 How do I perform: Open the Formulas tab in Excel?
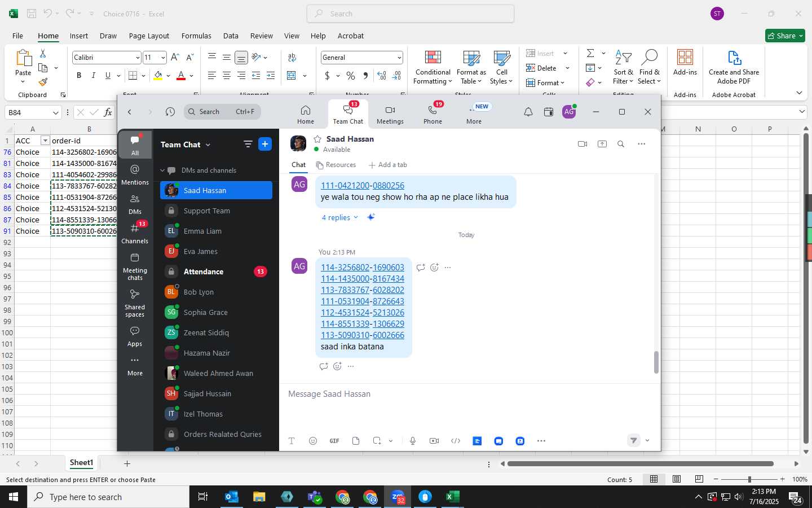(196, 36)
